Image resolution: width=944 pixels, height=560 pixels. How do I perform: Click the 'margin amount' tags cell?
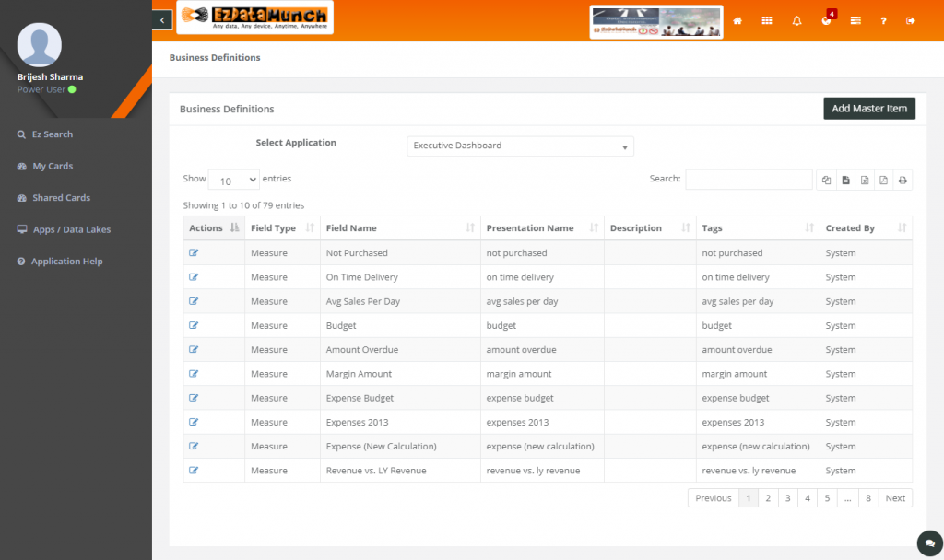pos(758,374)
